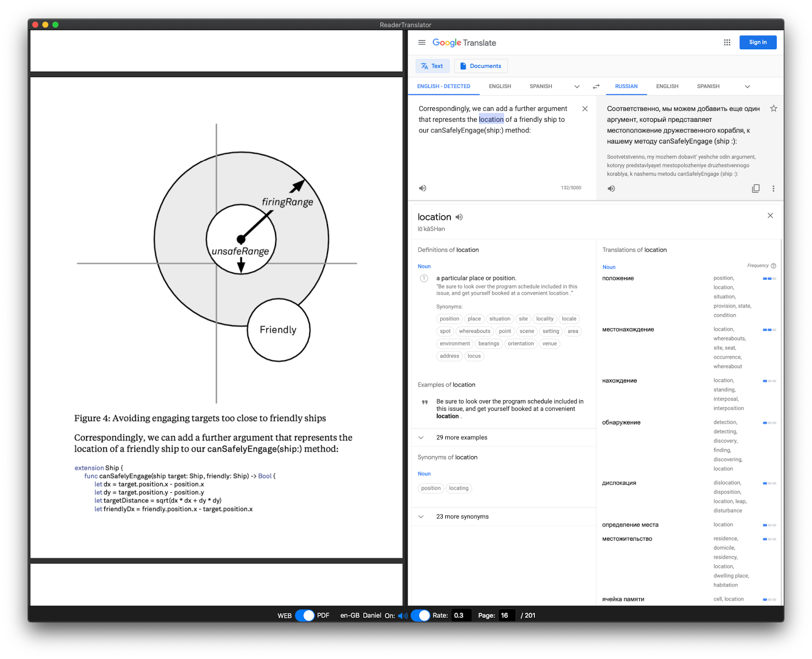Viewport: 812px width, 659px height.
Task: Toggle the speech On switch
Action: click(420, 615)
